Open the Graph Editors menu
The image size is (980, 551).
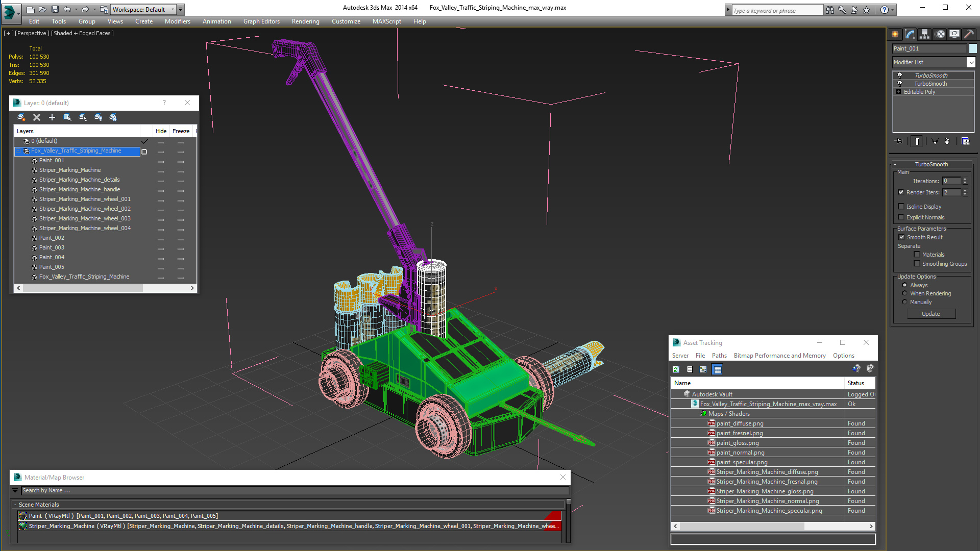tap(261, 21)
